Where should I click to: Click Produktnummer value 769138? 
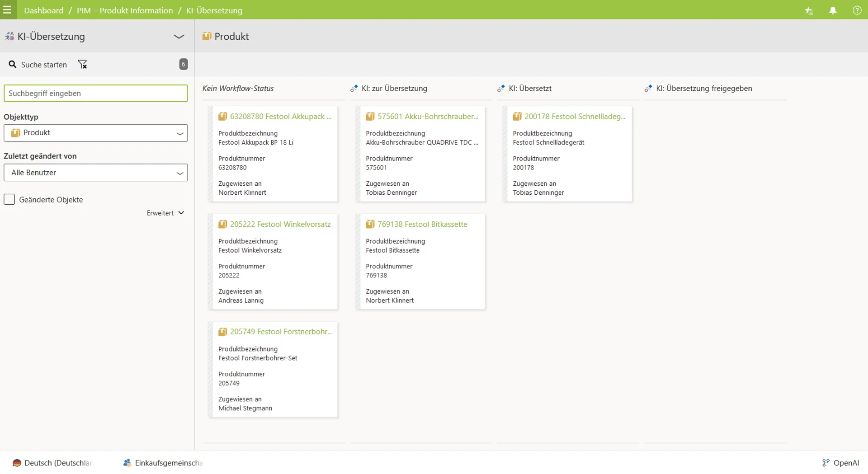[377, 276]
